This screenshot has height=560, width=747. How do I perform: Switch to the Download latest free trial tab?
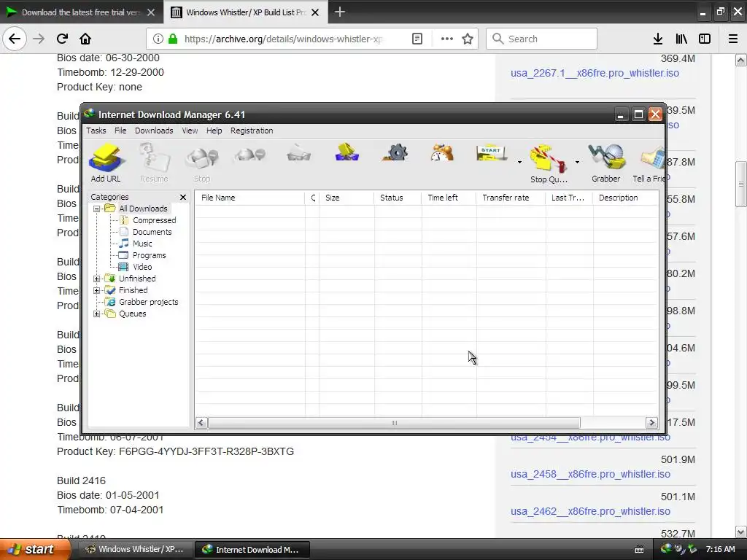[x=80, y=12]
